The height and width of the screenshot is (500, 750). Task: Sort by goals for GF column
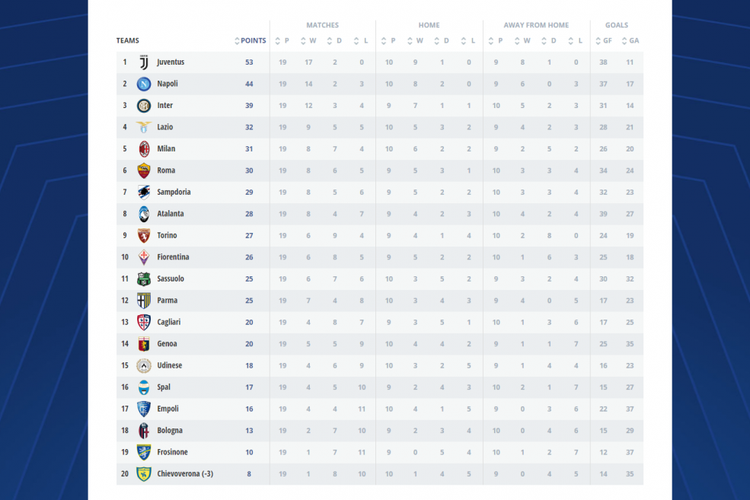(604, 41)
